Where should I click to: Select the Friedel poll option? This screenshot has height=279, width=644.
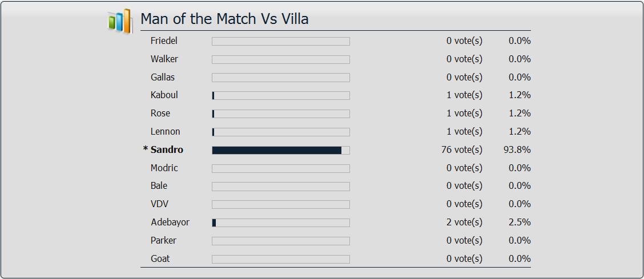tap(164, 41)
